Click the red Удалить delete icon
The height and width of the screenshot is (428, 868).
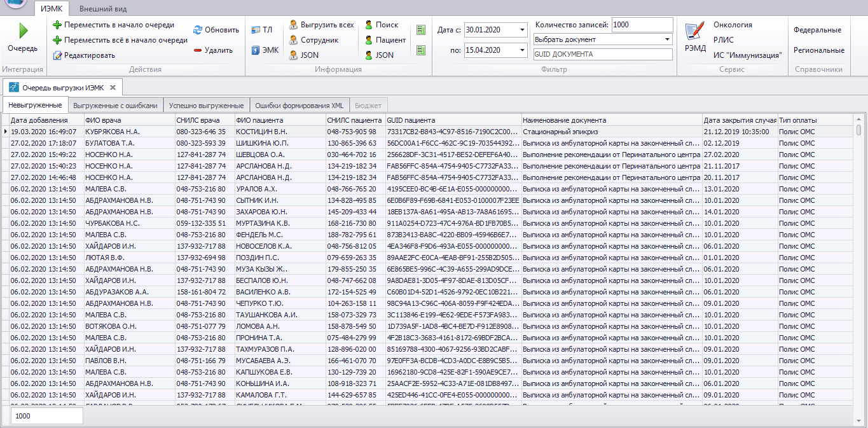click(x=198, y=50)
